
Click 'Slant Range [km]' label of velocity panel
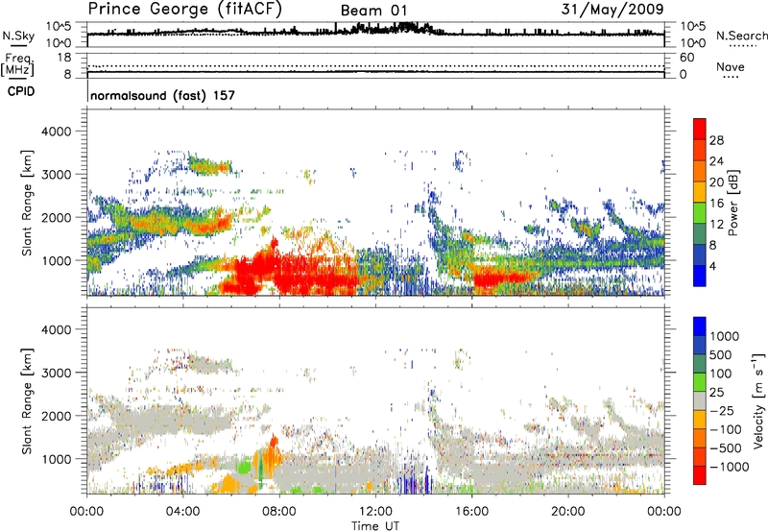click(x=27, y=401)
